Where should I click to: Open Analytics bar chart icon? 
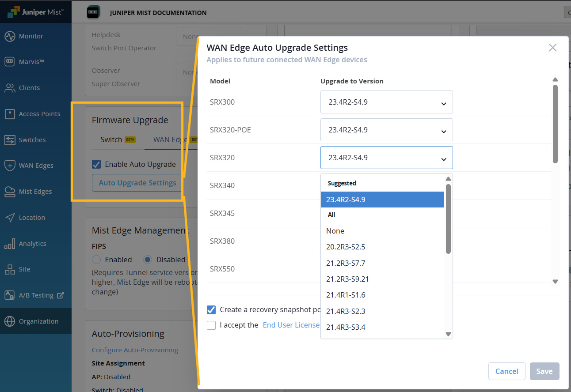pos(10,244)
